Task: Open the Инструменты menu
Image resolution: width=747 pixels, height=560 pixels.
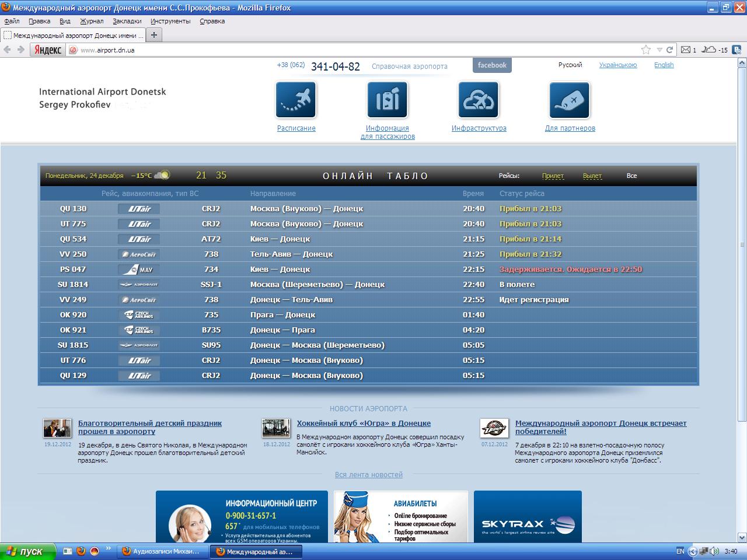Action: coord(170,21)
